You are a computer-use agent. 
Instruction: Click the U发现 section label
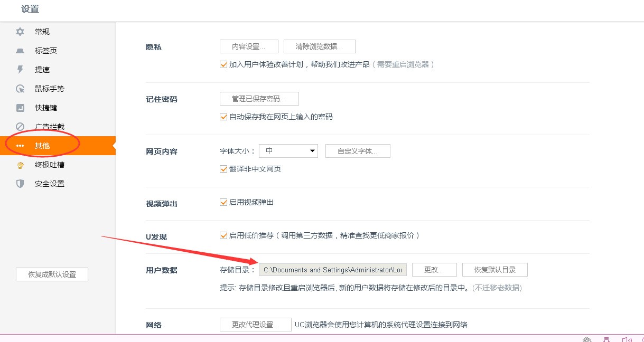[156, 237]
